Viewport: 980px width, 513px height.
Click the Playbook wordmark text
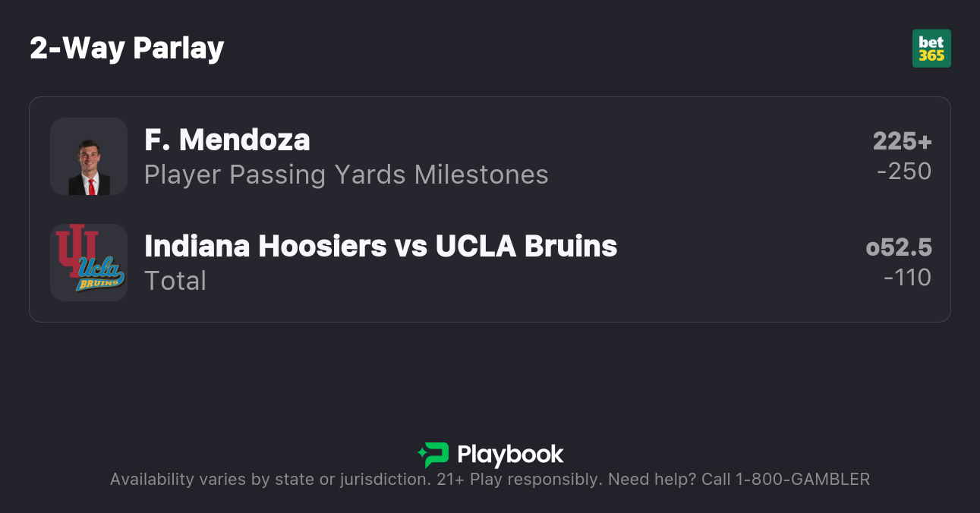[x=510, y=455]
